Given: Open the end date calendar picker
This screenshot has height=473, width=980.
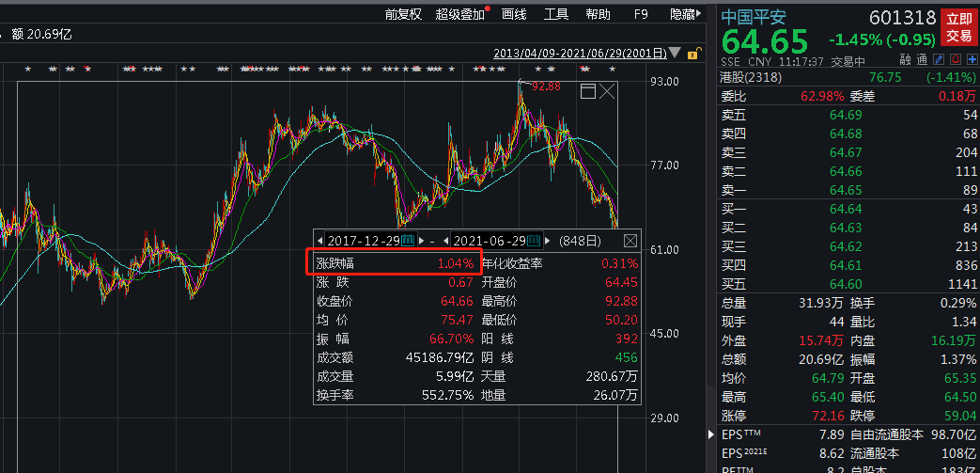Looking at the screenshot, I should click(534, 240).
